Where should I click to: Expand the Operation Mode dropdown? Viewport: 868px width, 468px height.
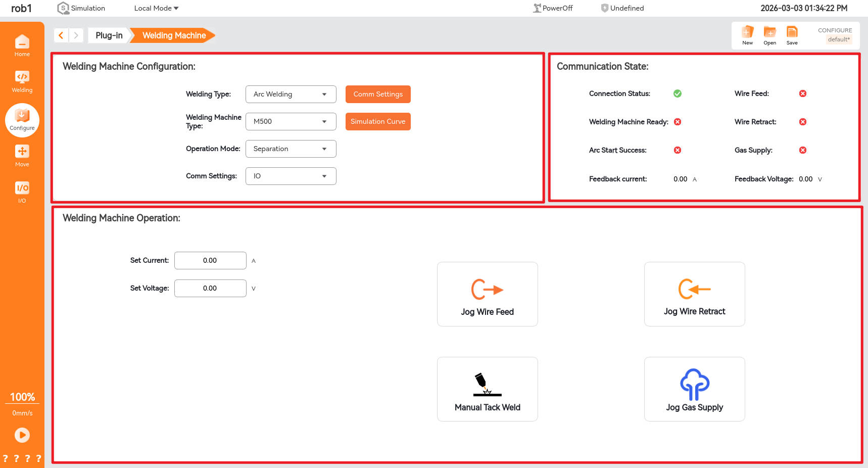pyautogui.click(x=291, y=149)
